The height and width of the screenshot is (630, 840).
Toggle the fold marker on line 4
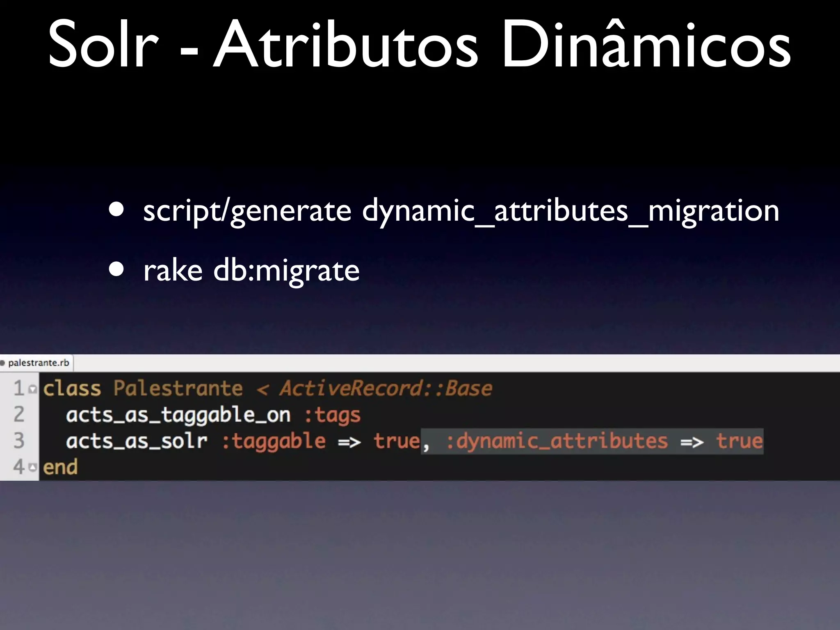(x=33, y=467)
